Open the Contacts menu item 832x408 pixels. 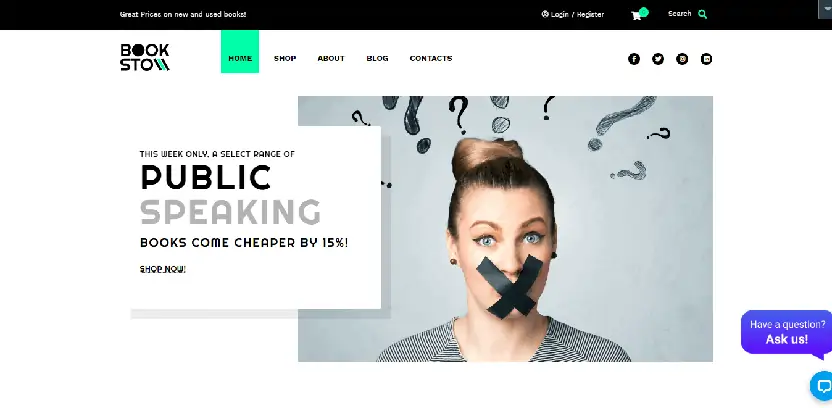tap(431, 58)
